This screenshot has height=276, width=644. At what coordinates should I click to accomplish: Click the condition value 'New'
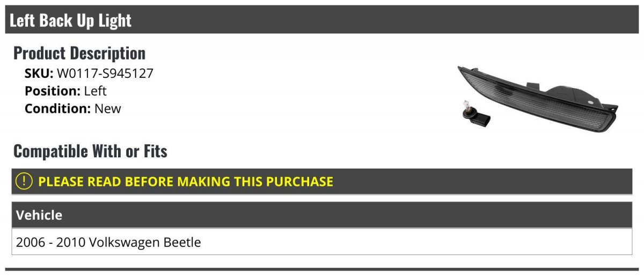click(108, 108)
